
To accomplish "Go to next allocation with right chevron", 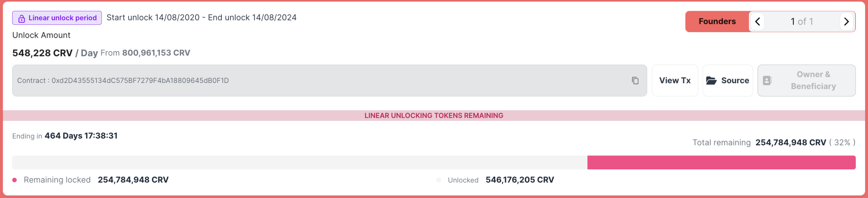I will click(x=847, y=21).
